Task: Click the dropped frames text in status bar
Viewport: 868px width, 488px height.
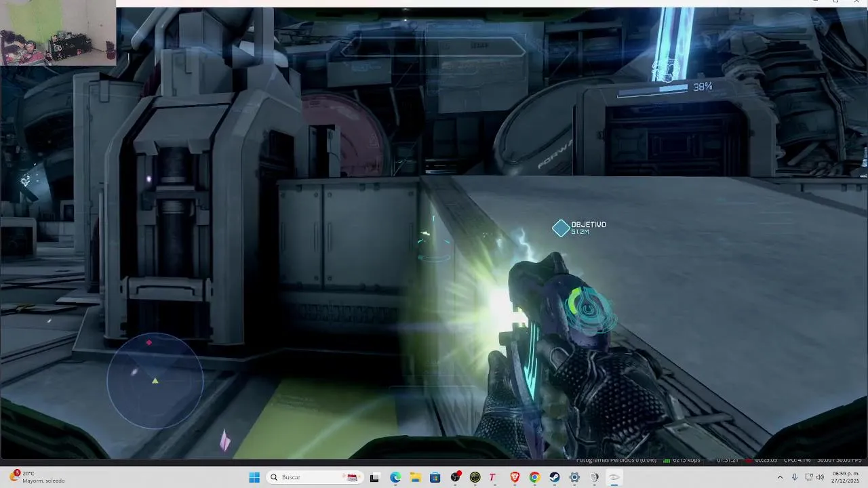Action: click(616, 460)
